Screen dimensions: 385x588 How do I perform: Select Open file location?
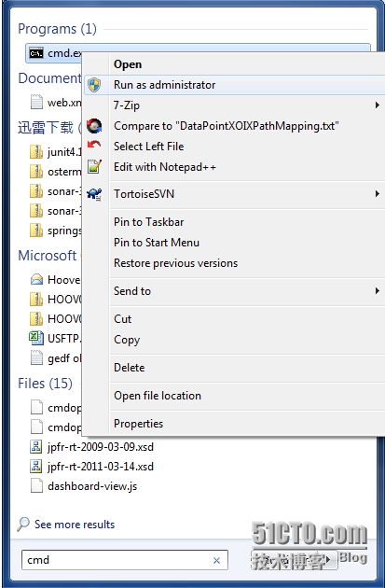tap(158, 396)
